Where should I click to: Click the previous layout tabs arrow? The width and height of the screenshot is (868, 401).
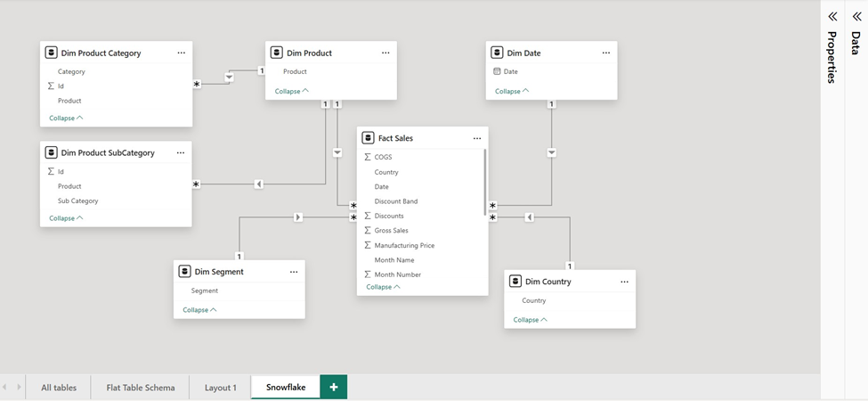5,387
